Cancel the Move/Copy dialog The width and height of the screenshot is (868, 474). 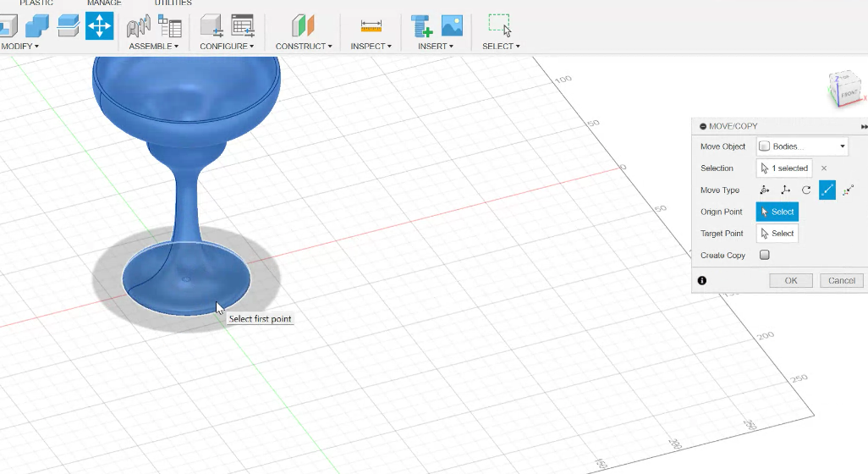[x=842, y=281]
